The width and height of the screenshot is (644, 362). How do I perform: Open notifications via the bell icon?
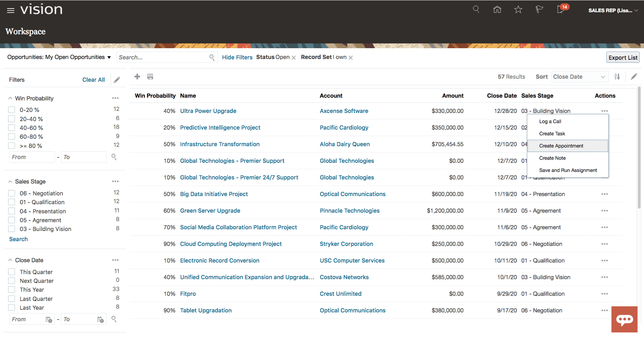[x=560, y=10]
